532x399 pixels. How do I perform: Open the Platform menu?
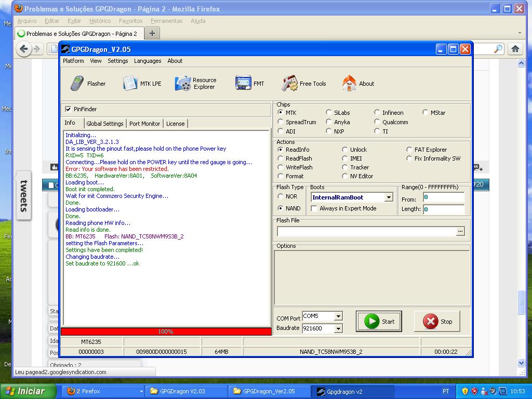click(73, 61)
